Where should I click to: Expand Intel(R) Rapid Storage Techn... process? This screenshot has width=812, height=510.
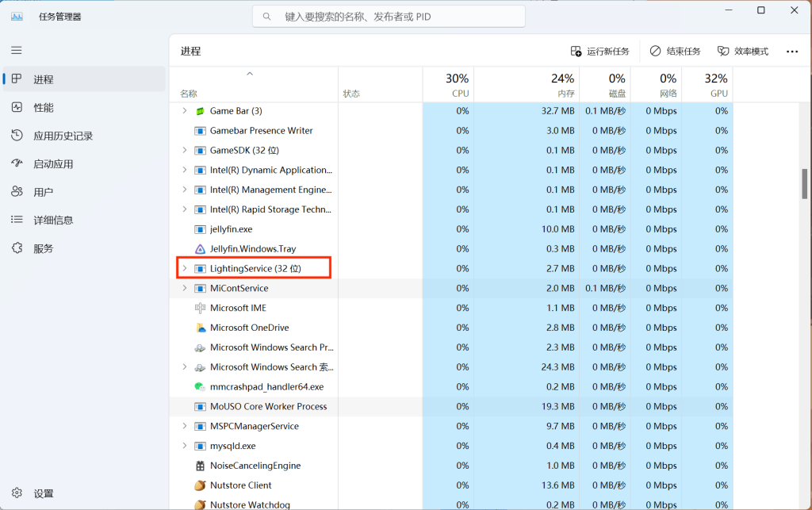[x=184, y=209]
